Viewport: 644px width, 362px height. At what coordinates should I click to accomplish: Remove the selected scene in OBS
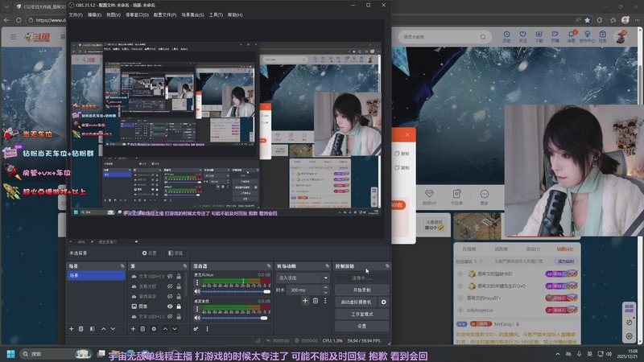pos(81,329)
